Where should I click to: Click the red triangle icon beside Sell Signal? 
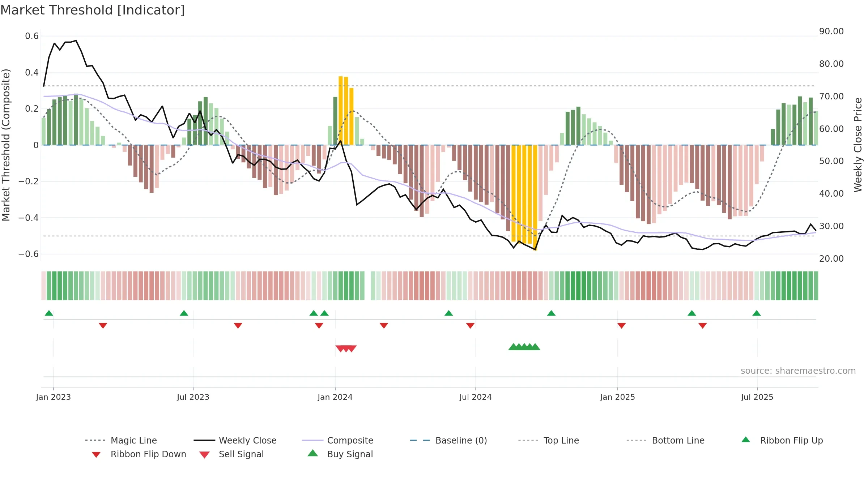(x=204, y=455)
